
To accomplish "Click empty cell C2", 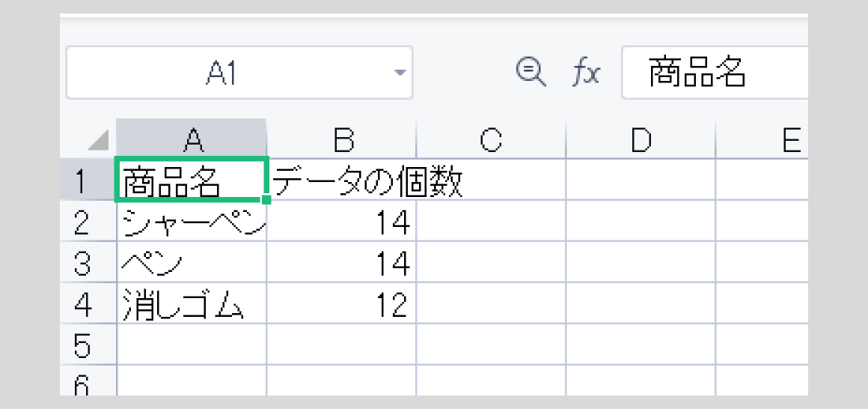I will click(x=491, y=220).
